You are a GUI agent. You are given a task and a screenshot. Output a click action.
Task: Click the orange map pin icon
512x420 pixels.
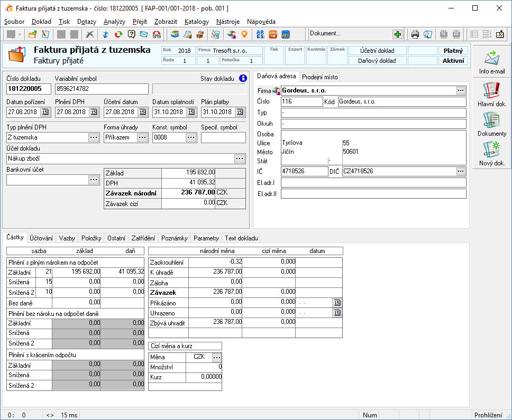point(244,34)
